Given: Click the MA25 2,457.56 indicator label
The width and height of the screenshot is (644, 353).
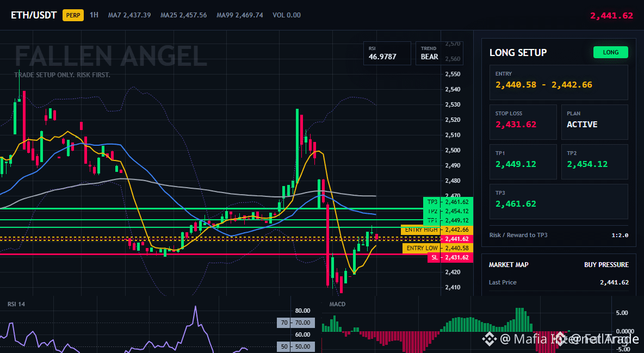Looking at the screenshot, I should tap(184, 15).
